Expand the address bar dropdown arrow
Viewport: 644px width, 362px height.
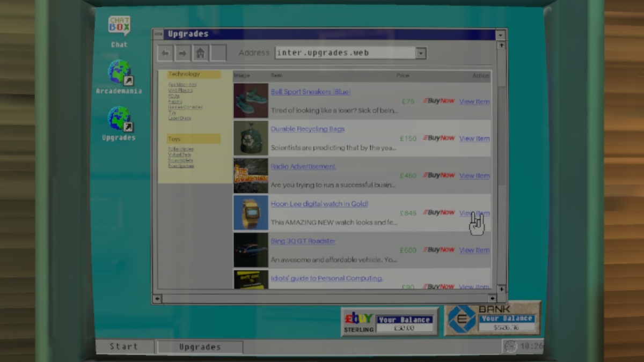[421, 53]
